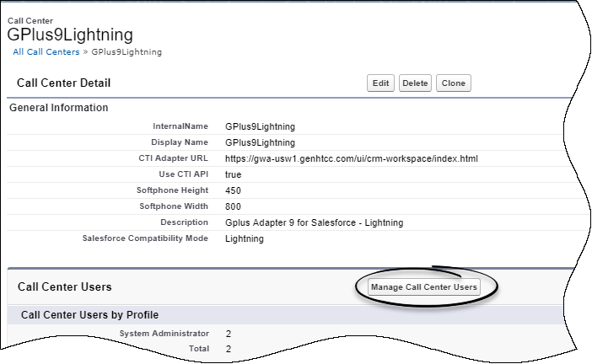The height and width of the screenshot is (364, 592).
Task: Click the Use CTI API value true
Action: pos(234,174)
